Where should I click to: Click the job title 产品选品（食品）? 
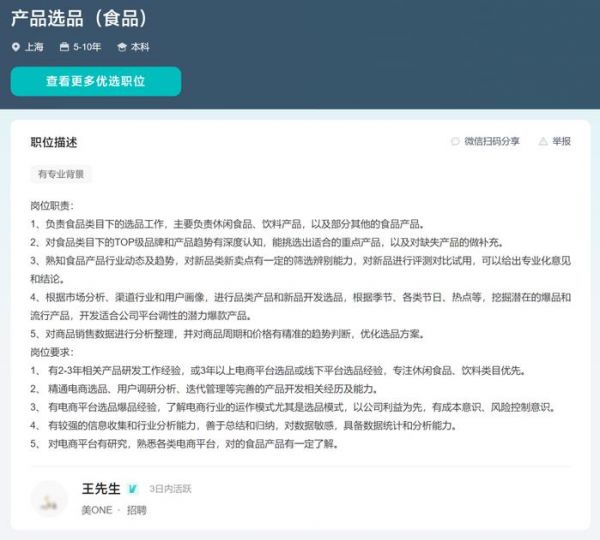click(78, 17)
